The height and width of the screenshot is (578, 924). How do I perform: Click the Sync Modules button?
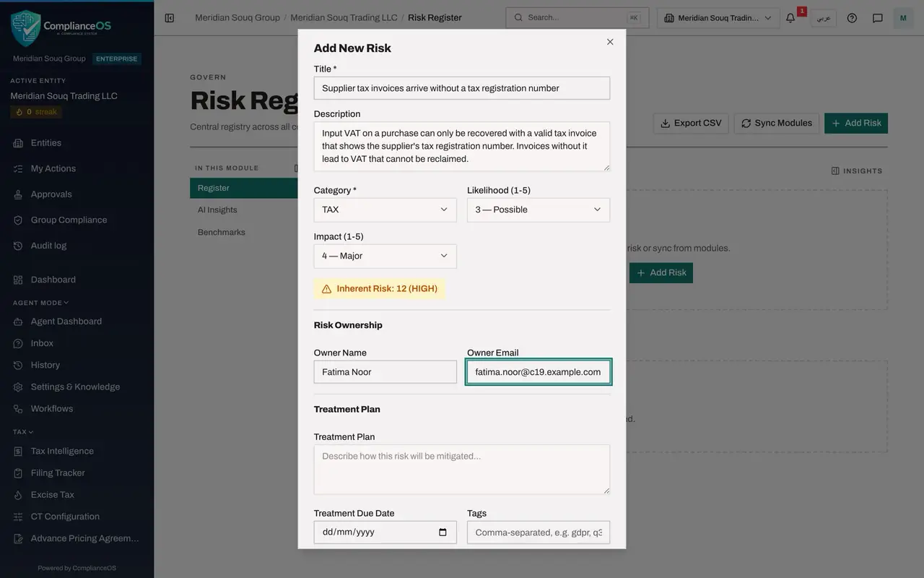(x=777, y=124)
